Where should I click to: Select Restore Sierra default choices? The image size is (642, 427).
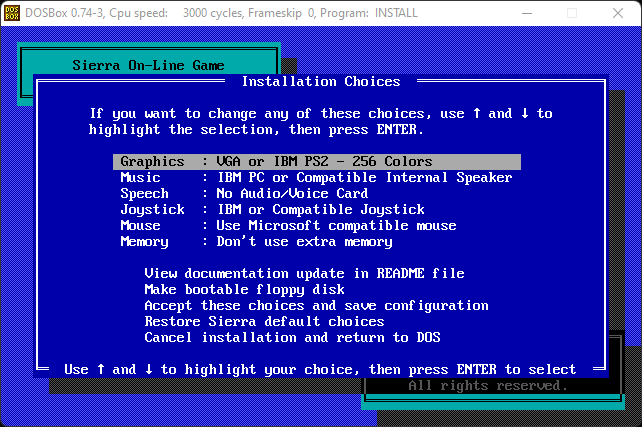pyautogui.click(x=264, y=321)
